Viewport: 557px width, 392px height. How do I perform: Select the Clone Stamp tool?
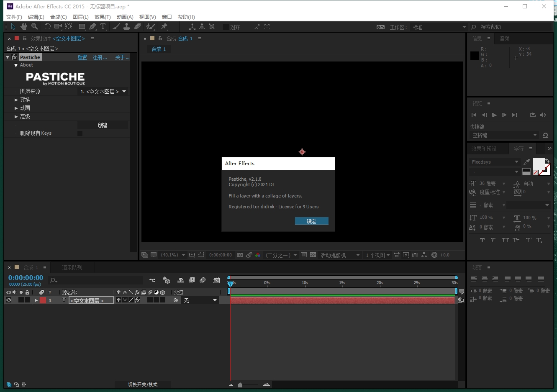[x=127, y=26]
